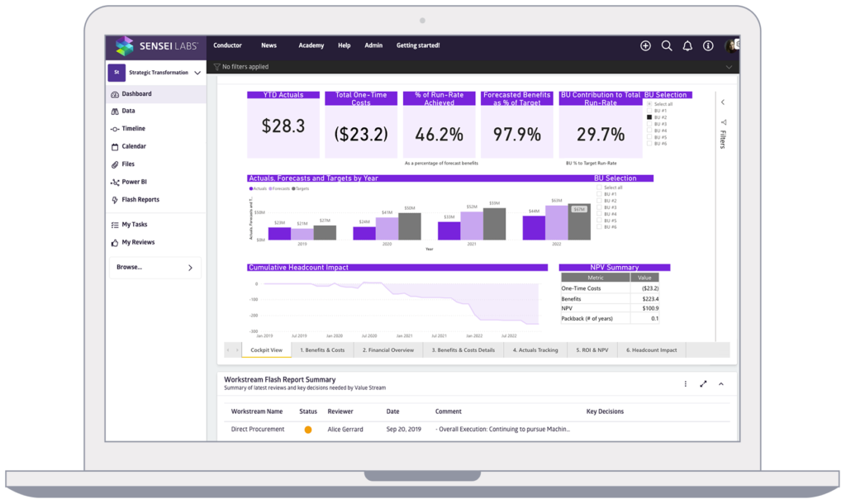The height and width of the screenshot is (504, 846).
Task: Click the info circle icon
Action: [708, 46]
